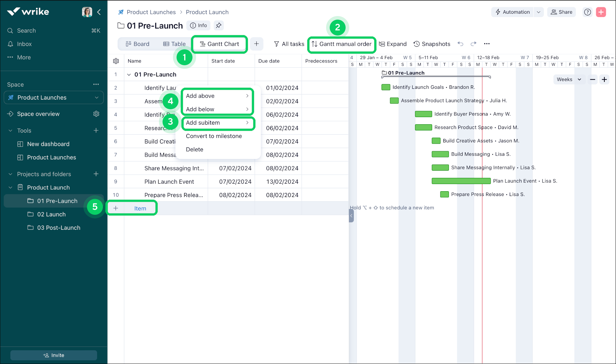
Task: Collapse the 01 Pre-Launch row in the table
Action: 129,74
